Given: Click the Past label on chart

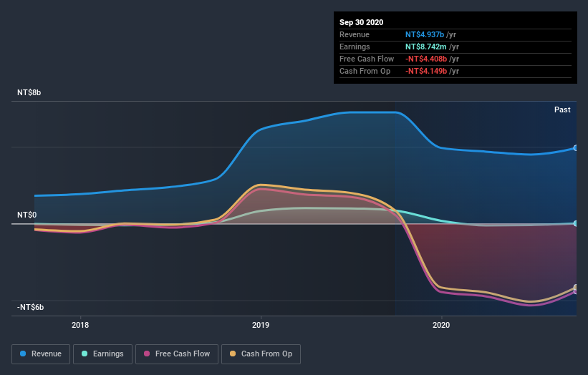Looking at the screenshot, I should tap(562, 109).
